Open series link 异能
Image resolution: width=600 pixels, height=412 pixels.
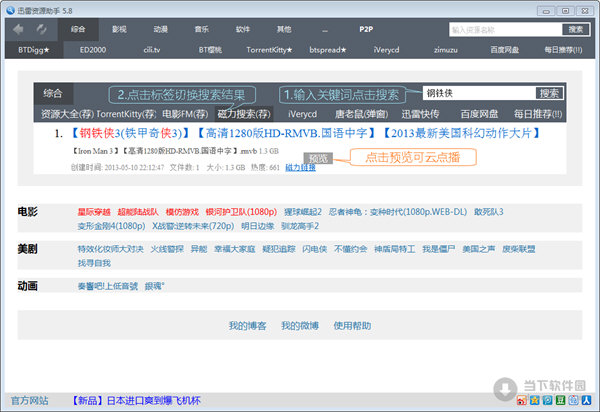[199, 249]
